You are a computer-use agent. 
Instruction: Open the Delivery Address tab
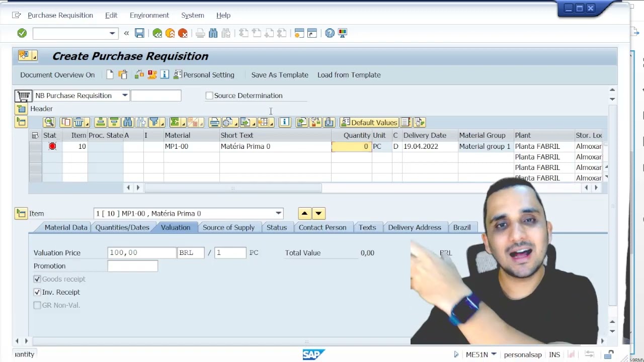(x=415, y=227)
